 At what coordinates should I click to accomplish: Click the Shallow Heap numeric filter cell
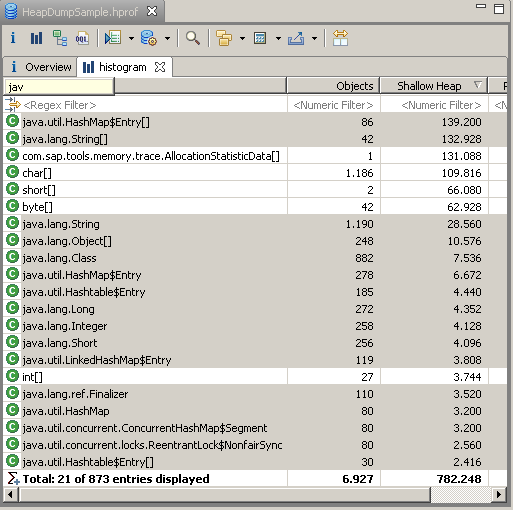pyautogui.click(x=434, y=105)
